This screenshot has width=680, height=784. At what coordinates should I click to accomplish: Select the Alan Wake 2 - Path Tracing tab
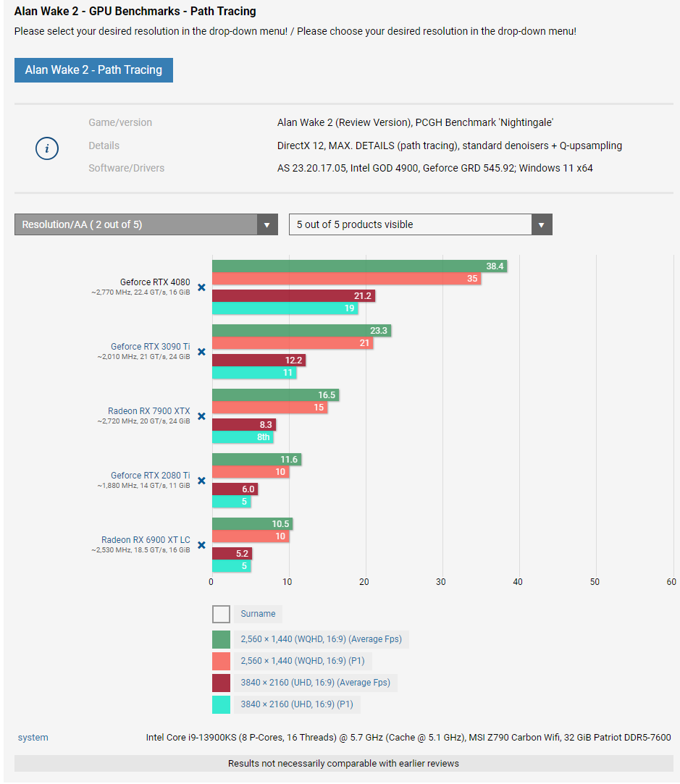pyautogui.click(x=93, y=70)
